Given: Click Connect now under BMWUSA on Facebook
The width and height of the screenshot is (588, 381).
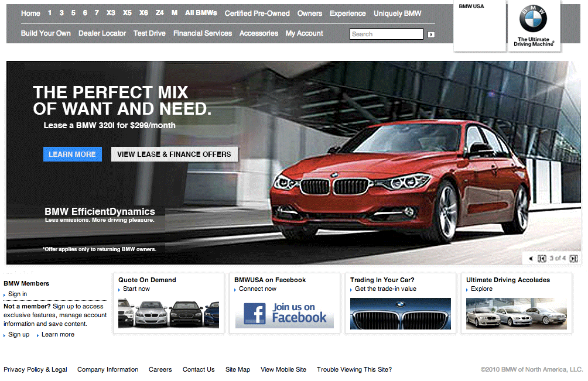Looking at the screenshot, I should click(x=258, y=289).
